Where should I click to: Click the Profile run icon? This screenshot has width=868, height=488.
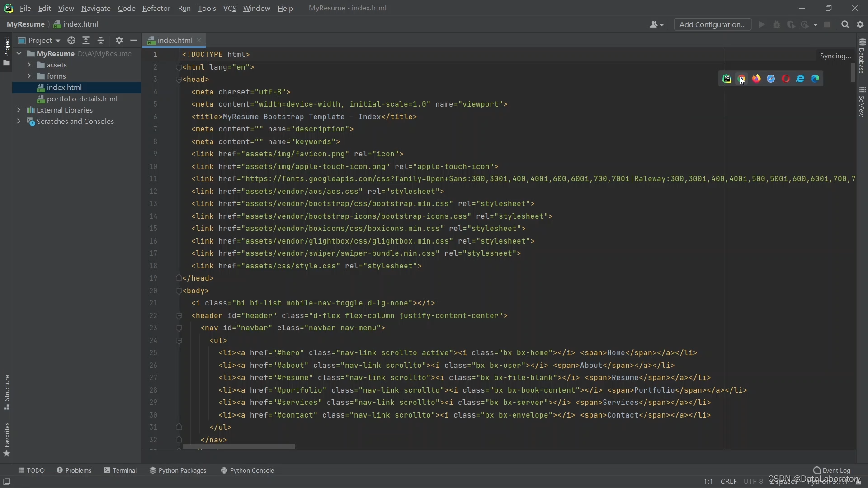[805, 24]
